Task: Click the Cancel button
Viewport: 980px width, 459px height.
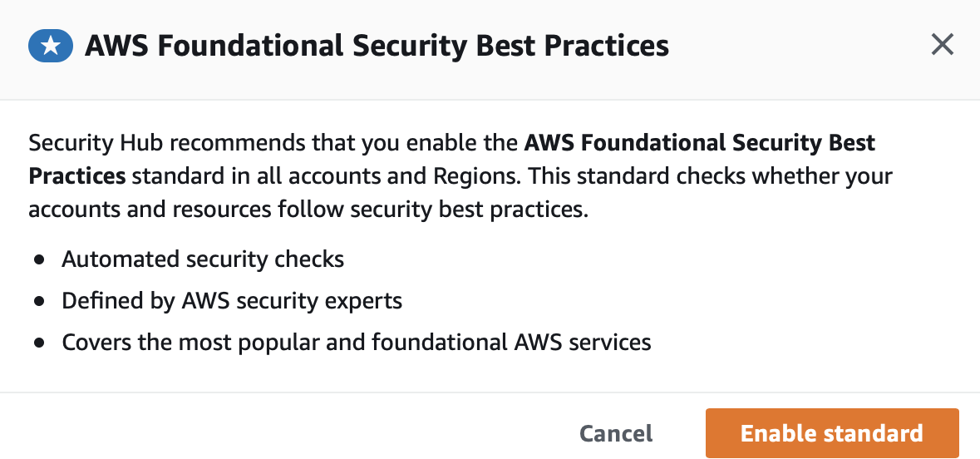Action: click(616, 433)
